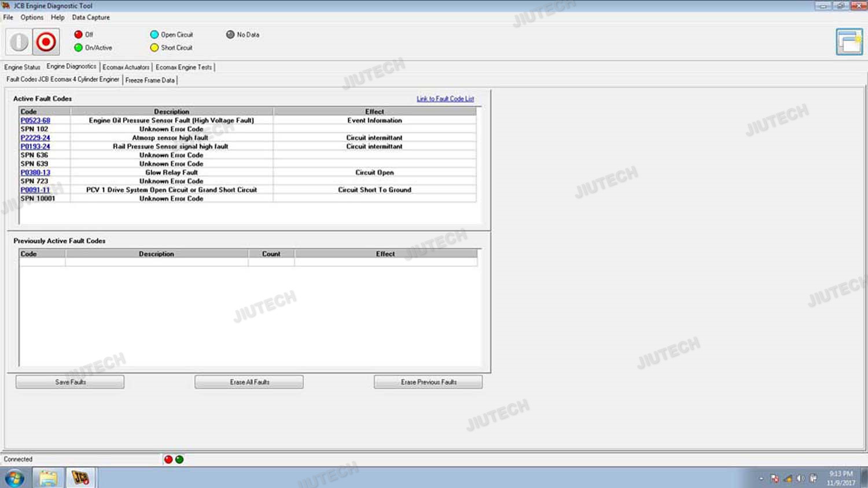
Task: Click the grey power toolbar icon
Action: pyautogui.click(x=19, y=42)
